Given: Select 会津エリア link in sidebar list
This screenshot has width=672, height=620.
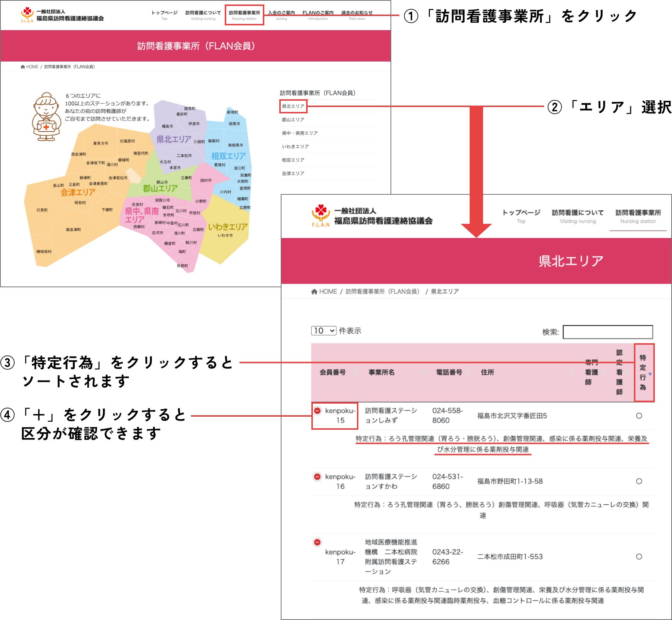Looking at the screenshot, I should [x=293, y=173].
